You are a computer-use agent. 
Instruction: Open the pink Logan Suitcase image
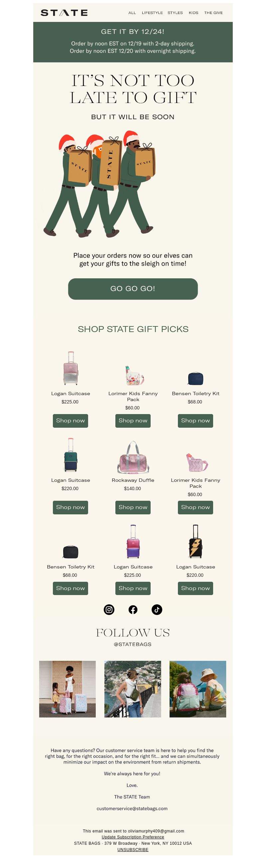(70, 368)
